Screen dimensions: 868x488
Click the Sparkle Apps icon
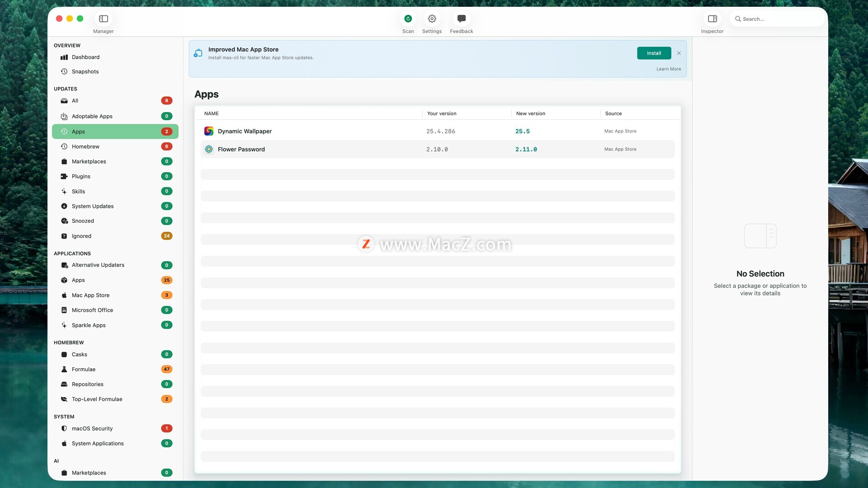pos(64,325)
